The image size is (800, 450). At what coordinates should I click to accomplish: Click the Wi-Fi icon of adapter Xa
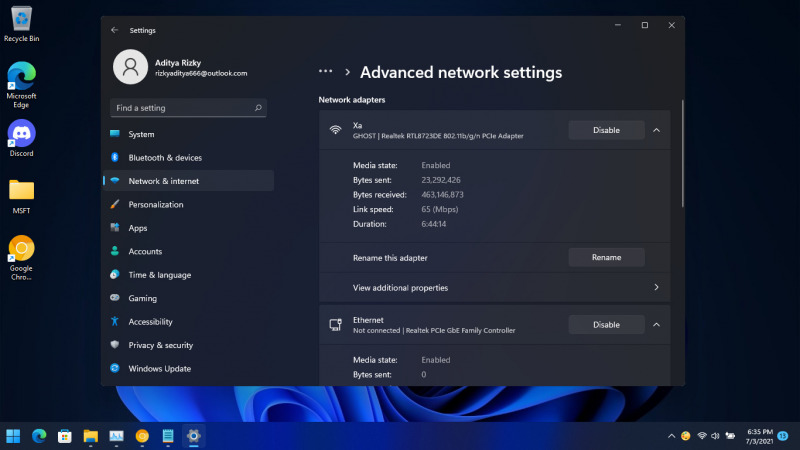pyautogui.click(x=335, y=130)
